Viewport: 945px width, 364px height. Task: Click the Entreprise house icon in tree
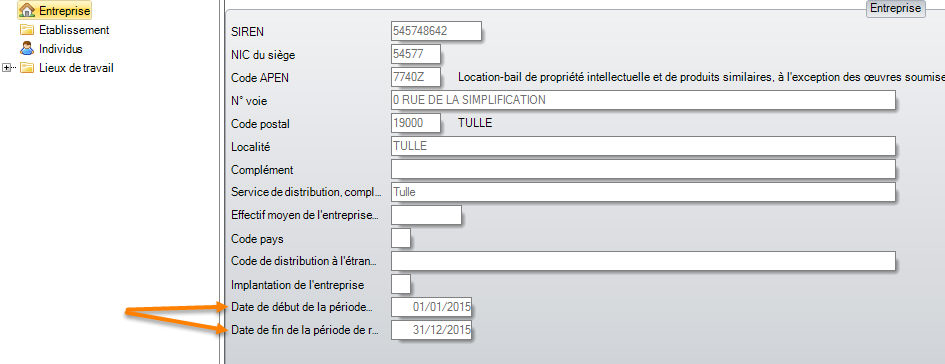28,10
